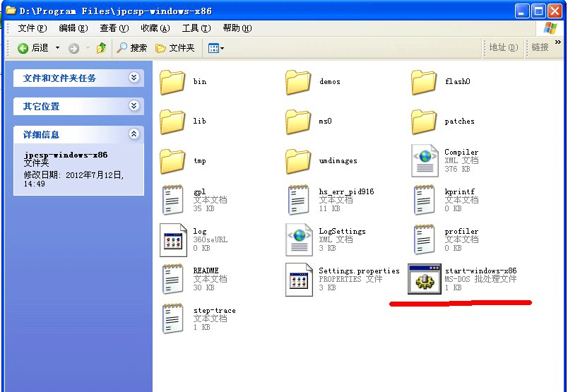
Task: Click the umdimages folder name text
Action: (338, 161)
